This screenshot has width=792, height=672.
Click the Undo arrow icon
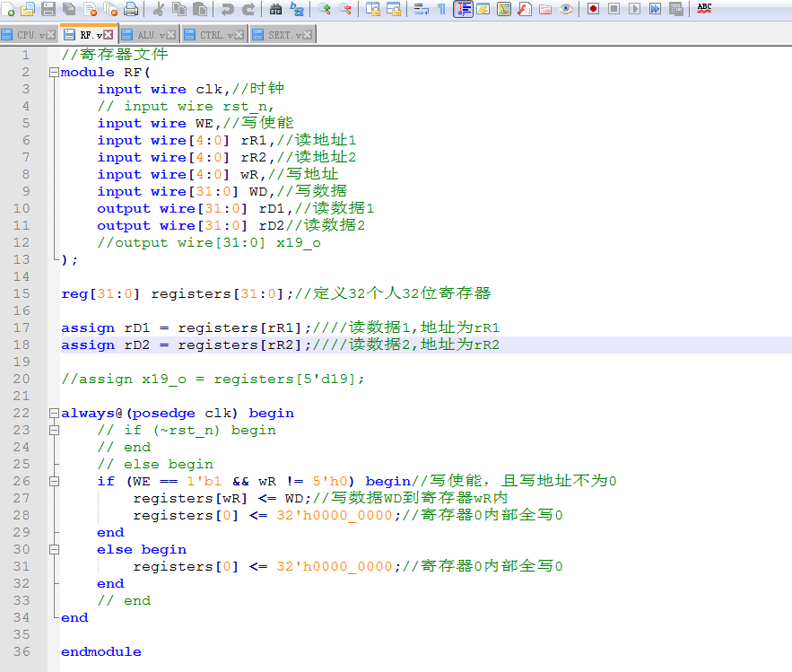tap(227, 9)
